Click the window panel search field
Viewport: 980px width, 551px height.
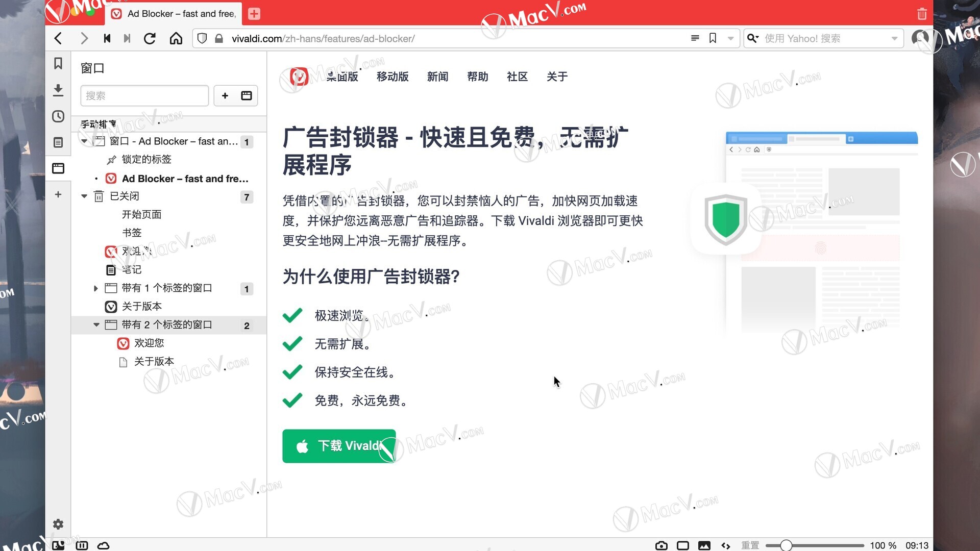coord(144,95)
